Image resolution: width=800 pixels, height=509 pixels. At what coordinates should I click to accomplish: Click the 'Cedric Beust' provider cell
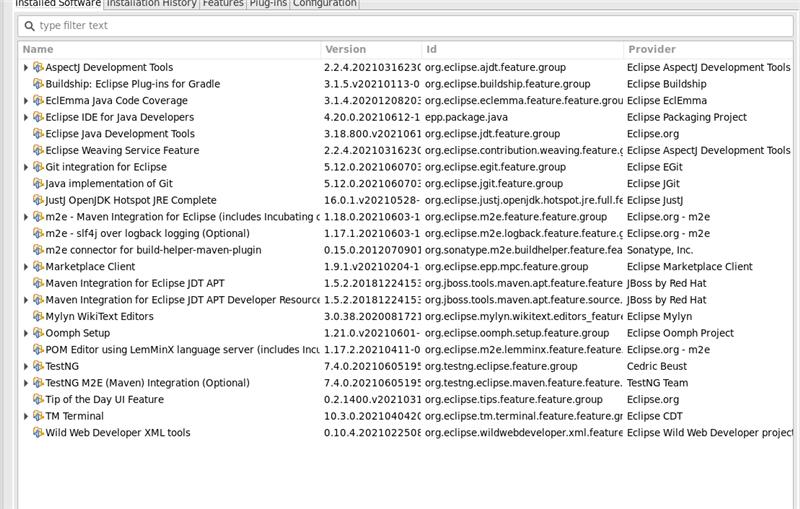657,366
